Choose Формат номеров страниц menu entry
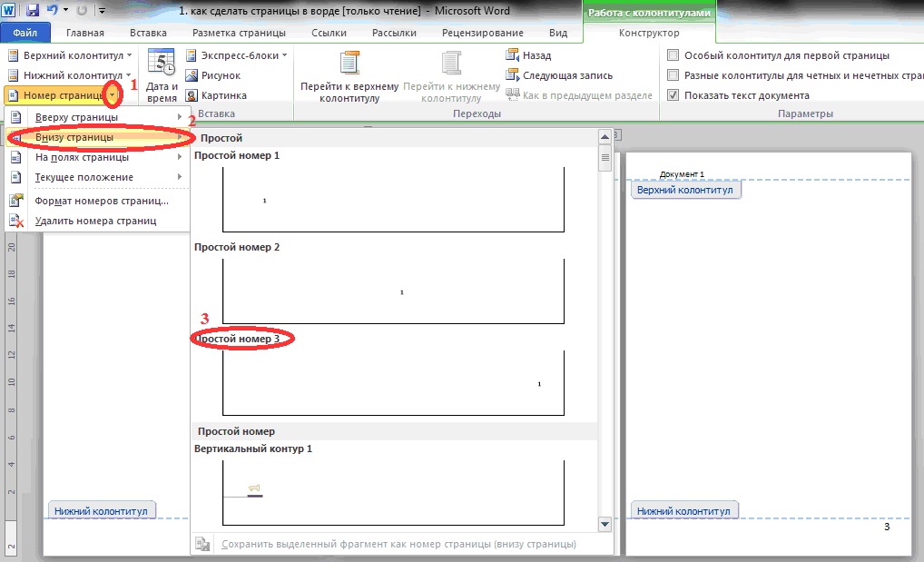The image size is (924, 562). point(97,201)
